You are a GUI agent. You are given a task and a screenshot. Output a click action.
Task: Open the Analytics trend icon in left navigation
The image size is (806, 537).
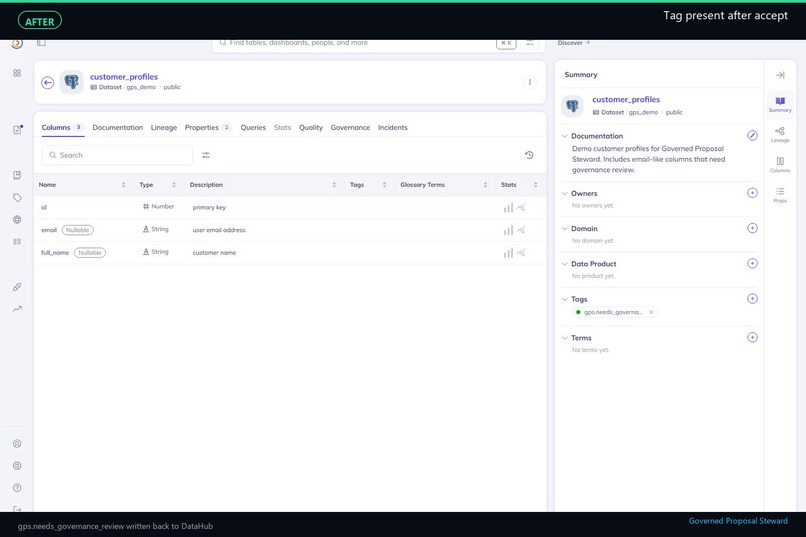(17, 309)
